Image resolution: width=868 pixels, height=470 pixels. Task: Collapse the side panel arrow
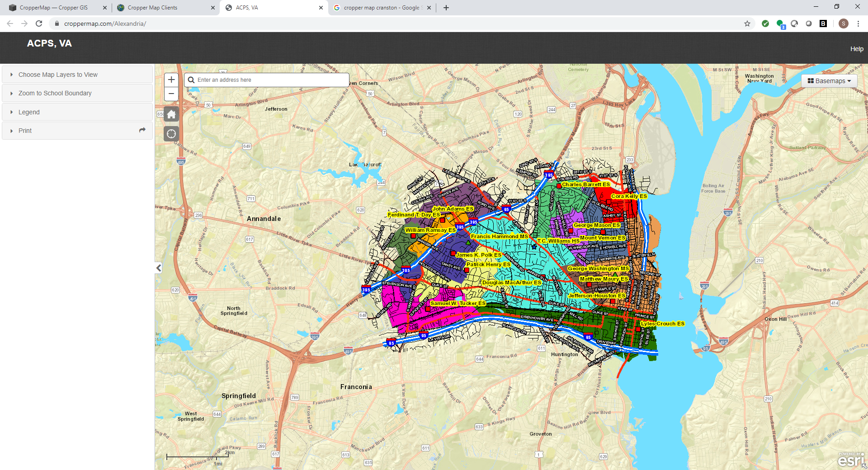(159, 268)
